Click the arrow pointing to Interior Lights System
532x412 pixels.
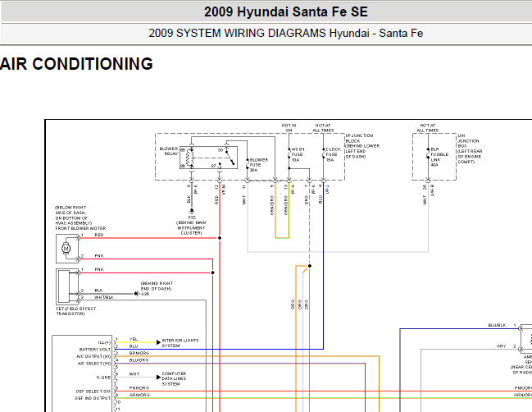click(x=158, y=342)
